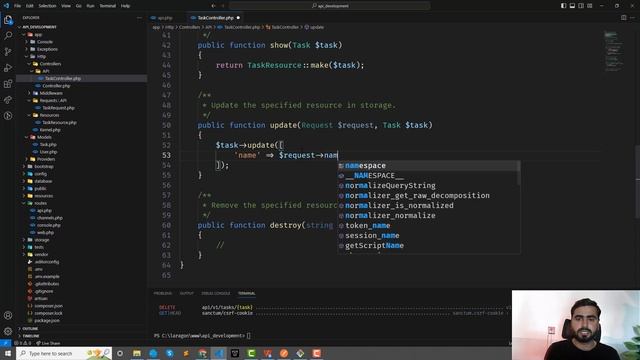640x360 pixels.
Task: Click the TaskController breadcrumb class segment
Action: tap(282, 27)
